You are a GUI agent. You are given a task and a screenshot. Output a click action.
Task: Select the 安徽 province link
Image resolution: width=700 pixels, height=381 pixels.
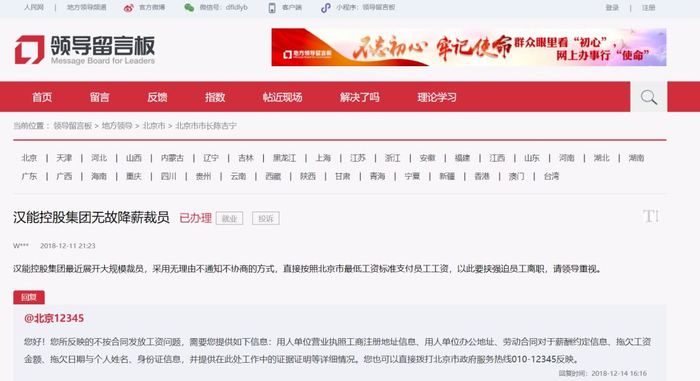[x=428, y=158]
